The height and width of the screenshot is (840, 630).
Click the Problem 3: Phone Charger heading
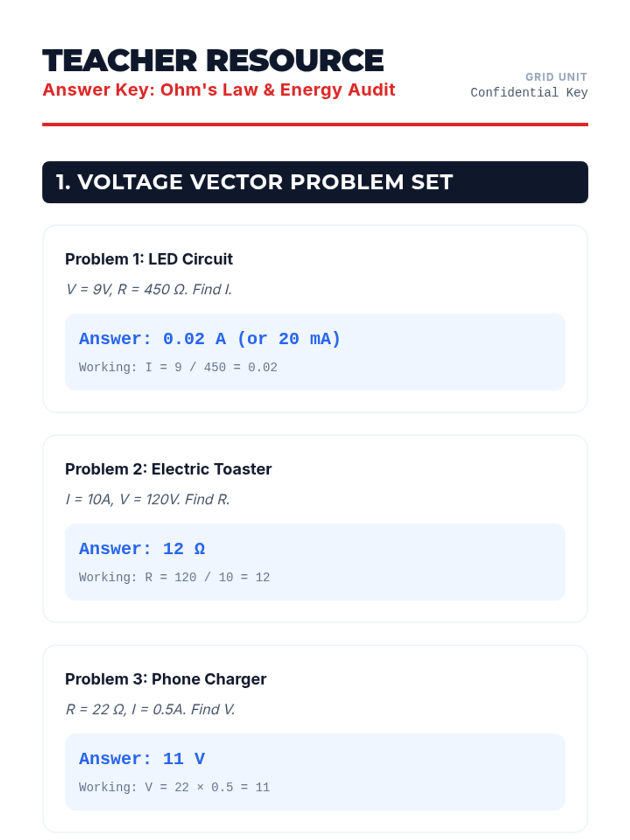pyautogui.click(x=165, y=679)
